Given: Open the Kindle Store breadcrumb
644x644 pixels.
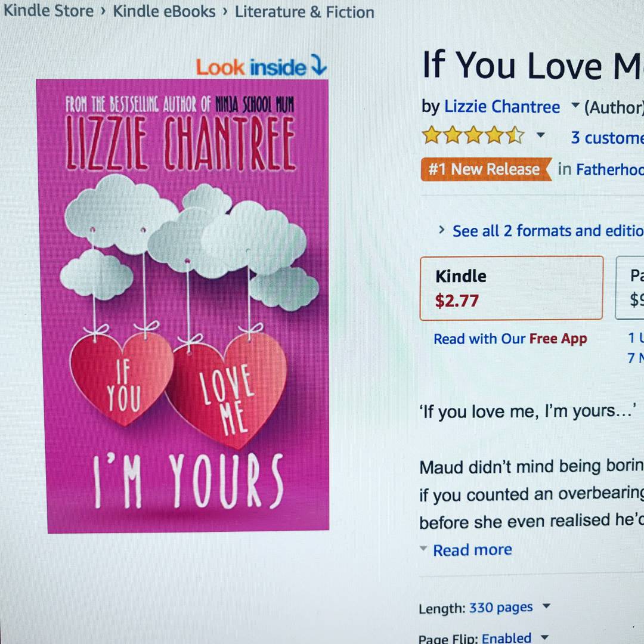Looking at the screenshot, I should click(x=48, y=10).
